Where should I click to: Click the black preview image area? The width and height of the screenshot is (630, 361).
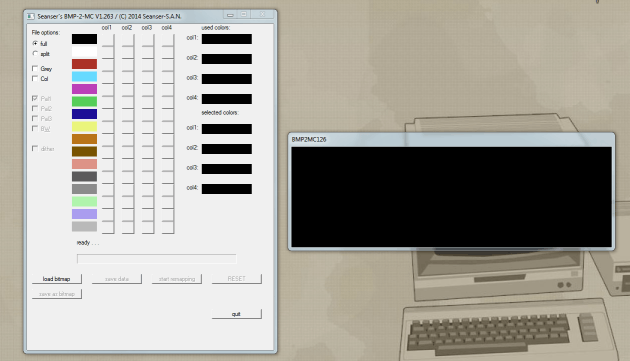pyautogui.click(x=451, y=197)
